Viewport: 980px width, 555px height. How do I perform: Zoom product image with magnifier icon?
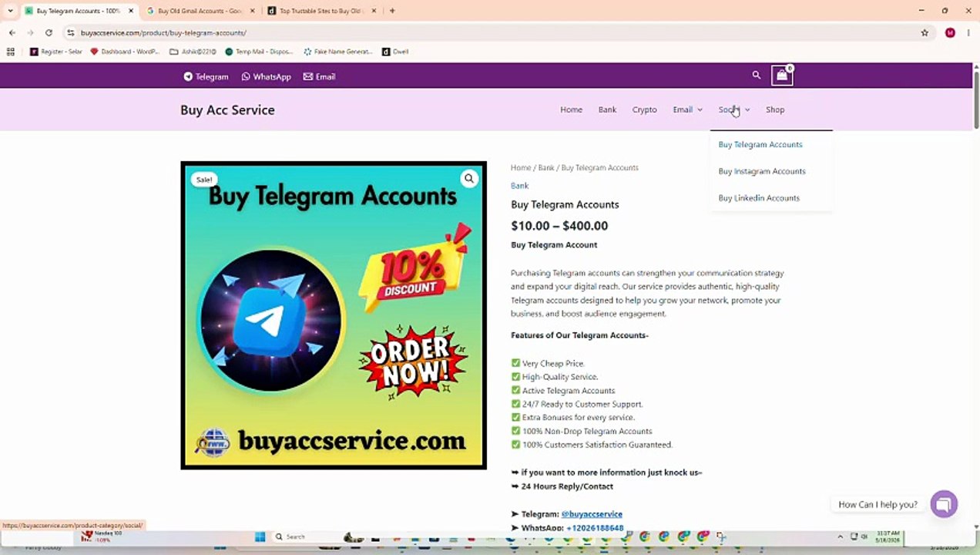[x=468, y=179]
